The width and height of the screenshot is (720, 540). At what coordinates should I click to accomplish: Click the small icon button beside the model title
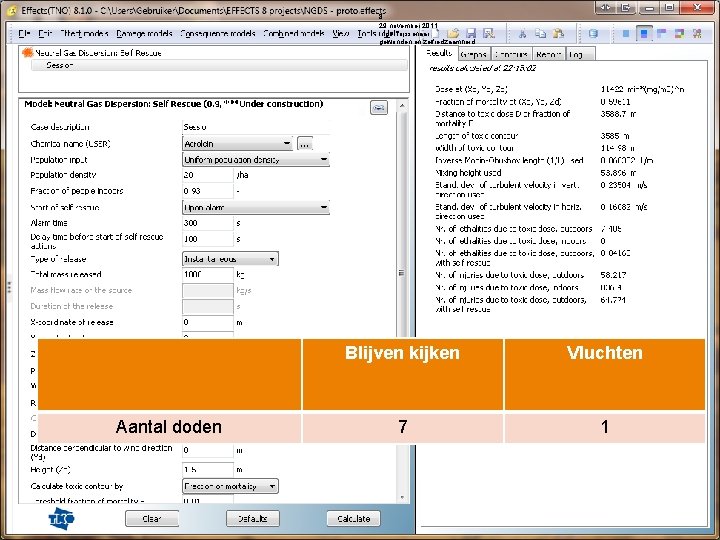pos(379,107)
